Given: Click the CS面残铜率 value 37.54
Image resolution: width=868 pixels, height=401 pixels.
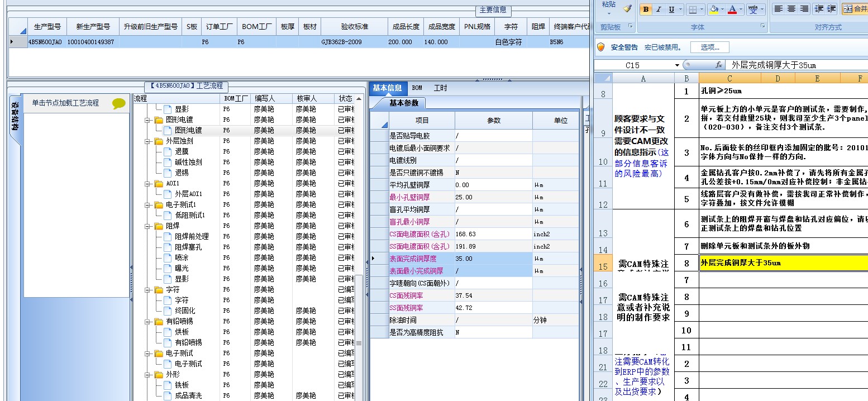Looking at the screenshot, I should tap(494, 295).
